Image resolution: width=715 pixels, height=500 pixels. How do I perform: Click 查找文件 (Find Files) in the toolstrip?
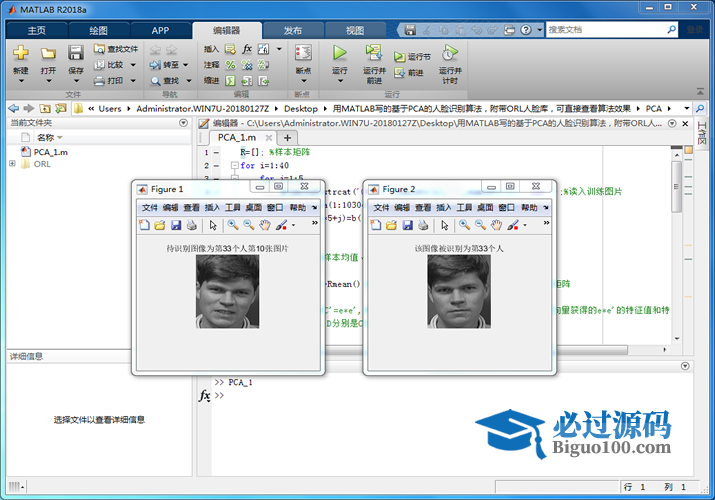(x=116, y=49)
